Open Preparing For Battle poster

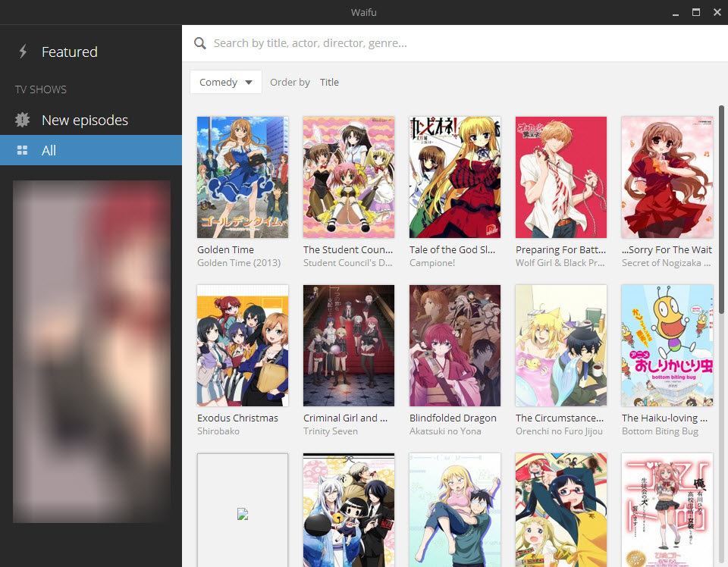[561, 177]
